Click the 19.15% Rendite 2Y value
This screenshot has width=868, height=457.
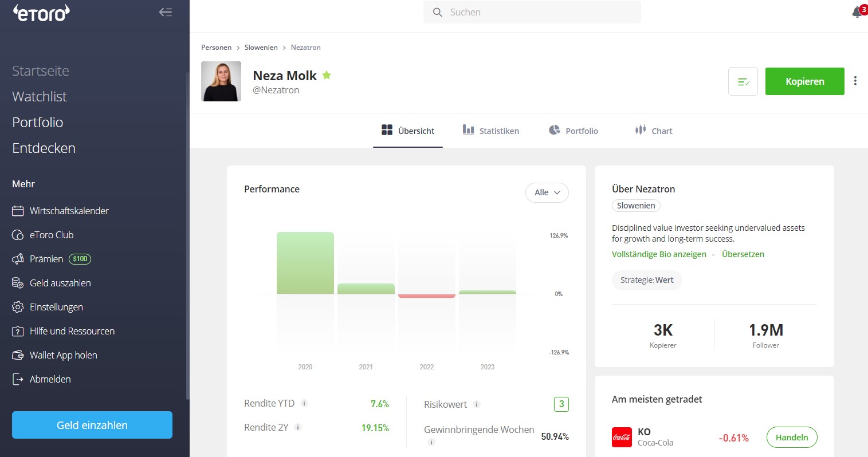tap(375, 428)
